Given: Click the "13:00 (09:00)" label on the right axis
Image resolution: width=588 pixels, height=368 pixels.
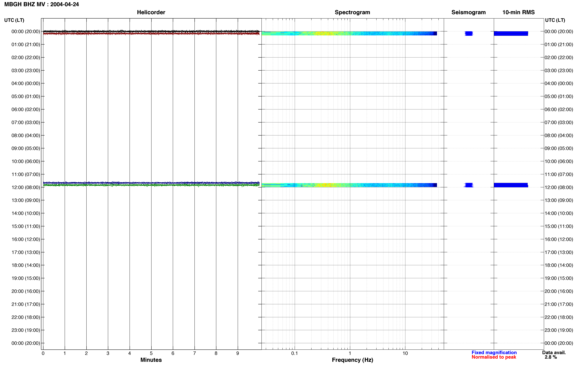Looking at the screenshot, I should pos(559,200).
